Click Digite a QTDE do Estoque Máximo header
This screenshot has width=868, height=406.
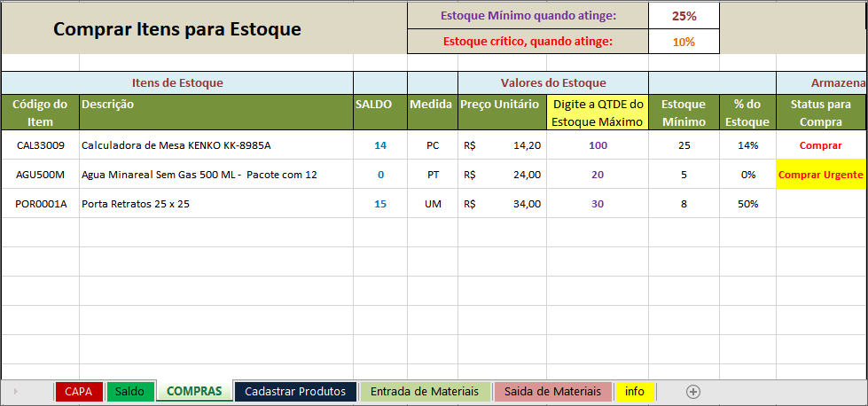click(598, 113)
